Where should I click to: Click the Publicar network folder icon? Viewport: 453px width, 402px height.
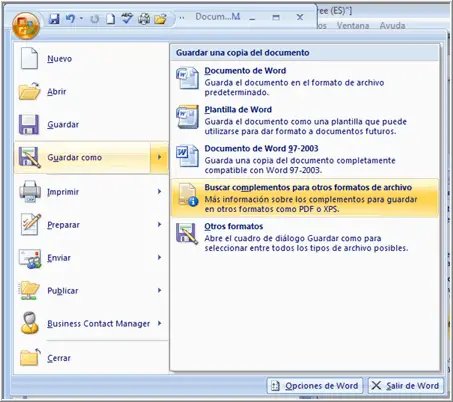(x=30, y=290)
